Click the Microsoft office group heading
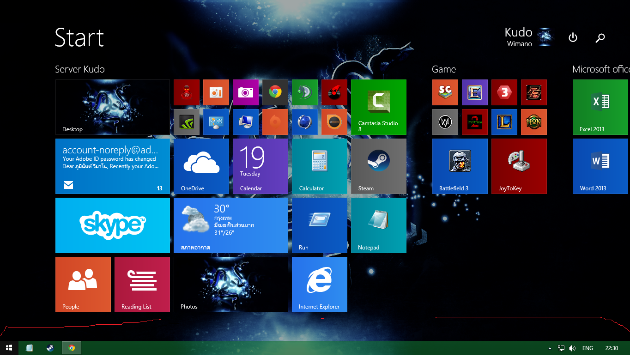This screenshot has height=364, width=630. tap(601, 69)
